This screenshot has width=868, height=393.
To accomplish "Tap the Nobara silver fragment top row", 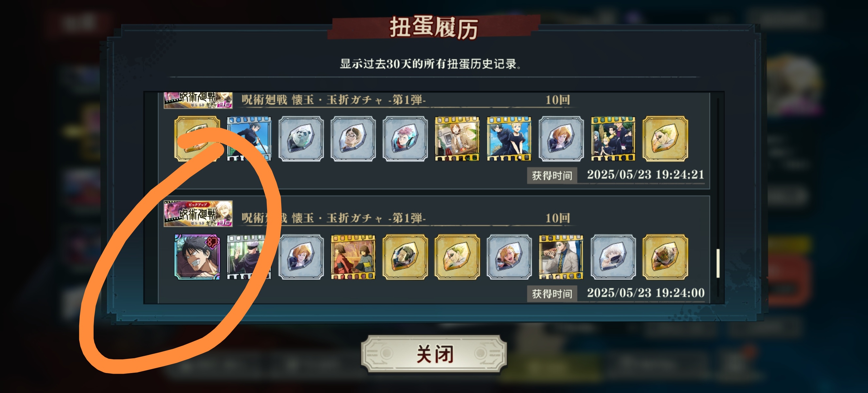I will [x=561, y=139].
